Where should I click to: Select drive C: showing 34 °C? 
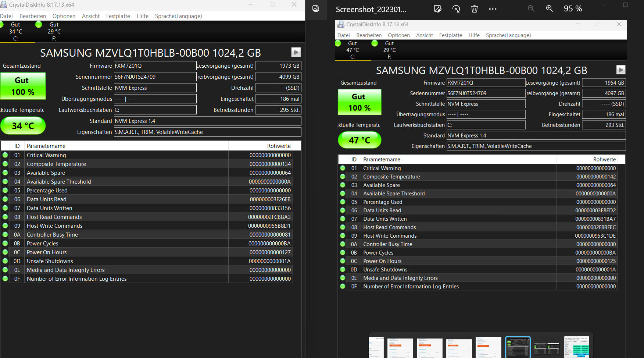point(15,32)
